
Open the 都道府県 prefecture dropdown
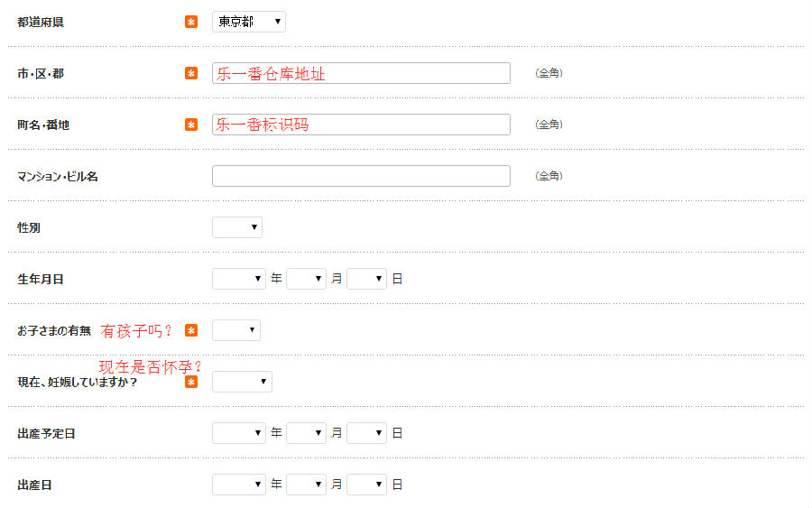coord(249,22)
